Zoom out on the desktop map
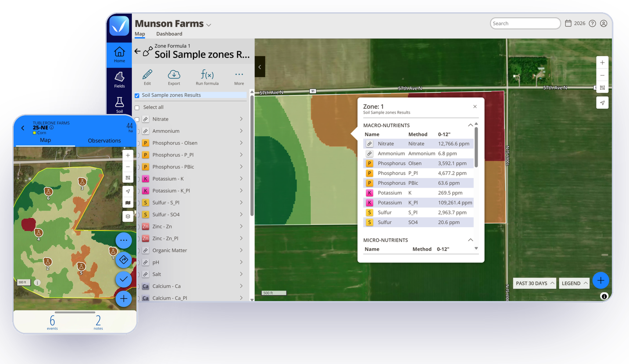The height and width of the screenshot is (364, 629). pos(602,75)
